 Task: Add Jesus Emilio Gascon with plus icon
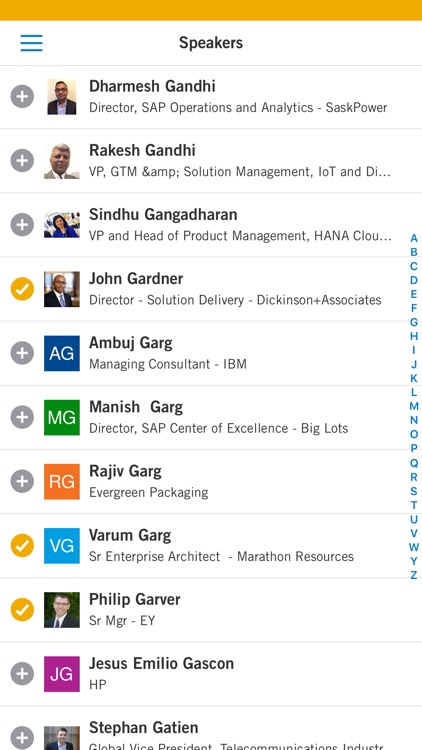click(22, 673)
